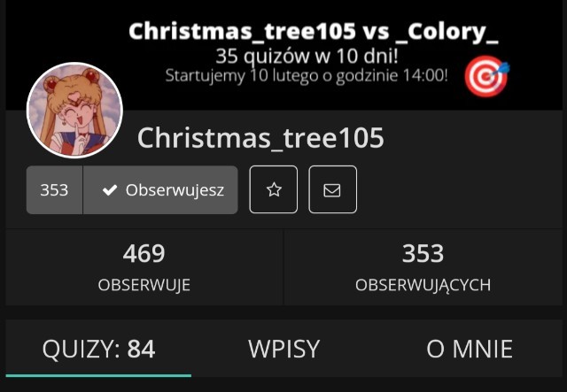Open the envelope message icon button
The height and width of the screenshot is (392, 567).
(x=333, y=189)
